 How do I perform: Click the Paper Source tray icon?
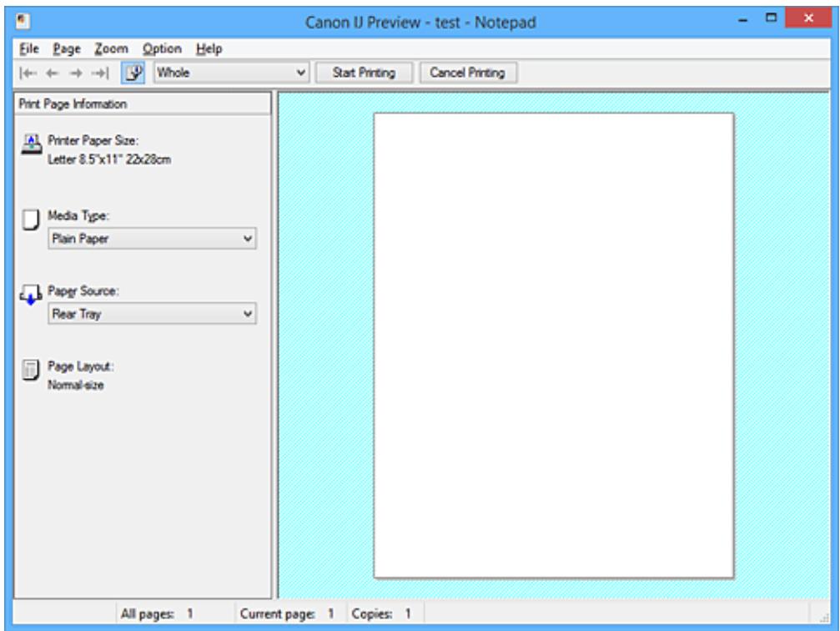pyautogui.click(x=31, y=295)
